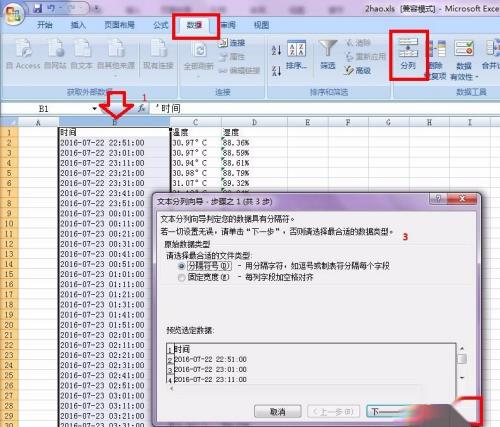
Task: Select column E header
Action: [x=308, y=122]
